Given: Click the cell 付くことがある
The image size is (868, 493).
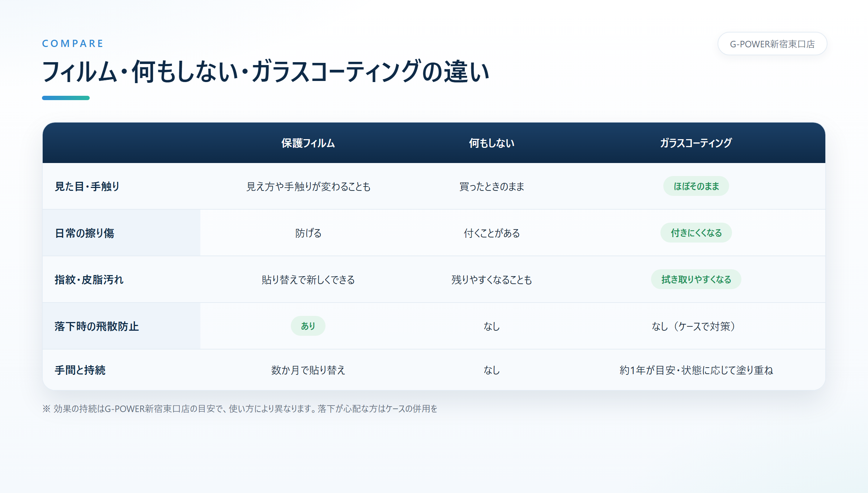Looking at the screenshot, I should coord(492,233).
